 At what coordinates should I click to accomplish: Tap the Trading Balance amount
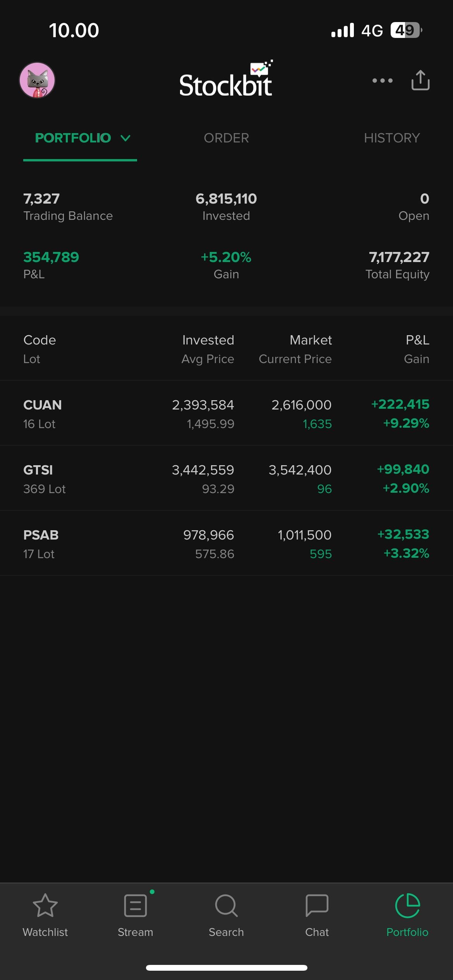coord(41,199)
